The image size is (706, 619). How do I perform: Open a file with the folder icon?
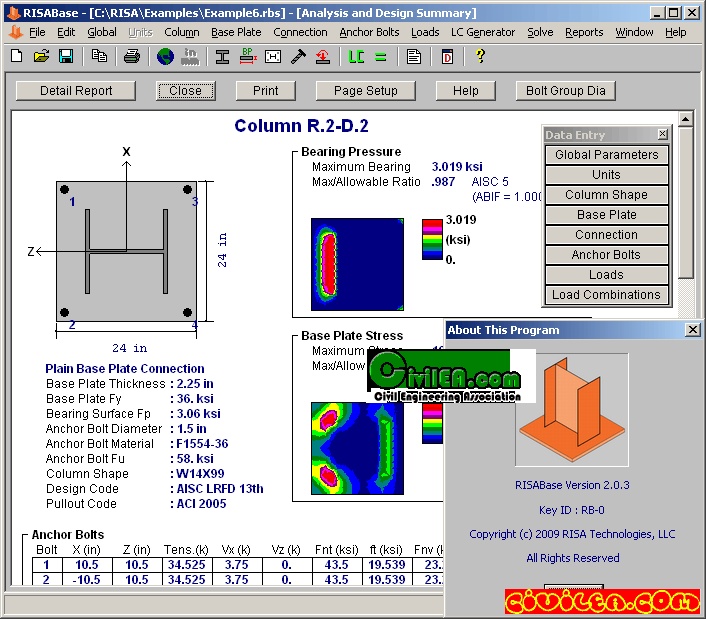click(42, 56)
